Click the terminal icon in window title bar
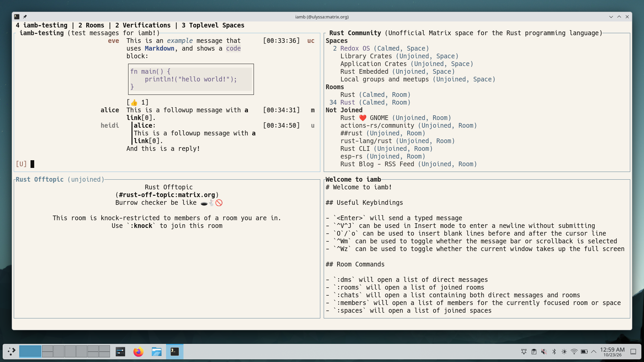This screenshot has height=362, width=644. pos(17,17)
